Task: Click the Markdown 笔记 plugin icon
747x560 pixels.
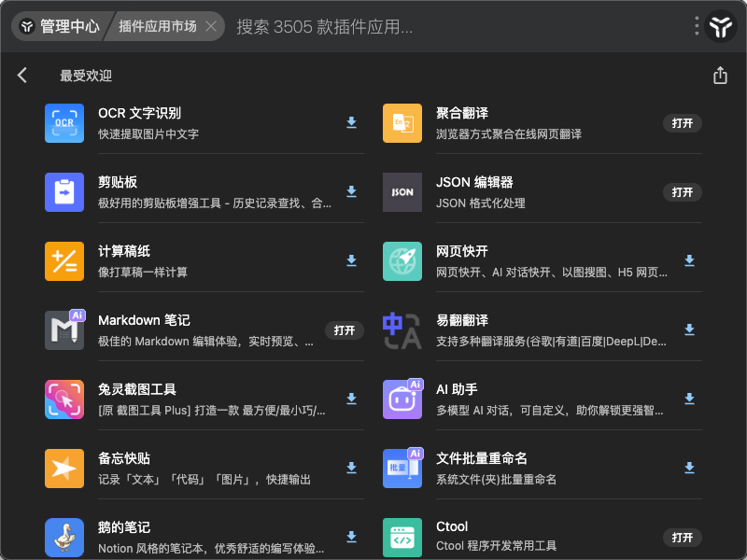Action: [64, 330]
